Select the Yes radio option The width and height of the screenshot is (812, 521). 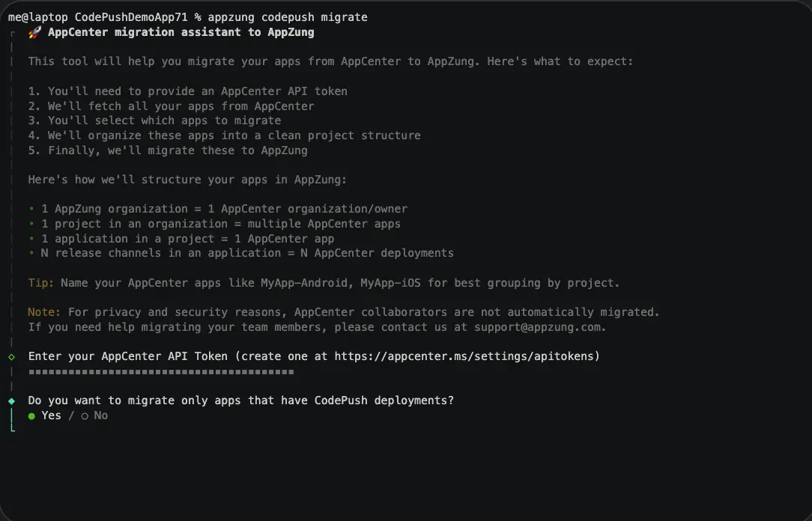click(44, 415)
